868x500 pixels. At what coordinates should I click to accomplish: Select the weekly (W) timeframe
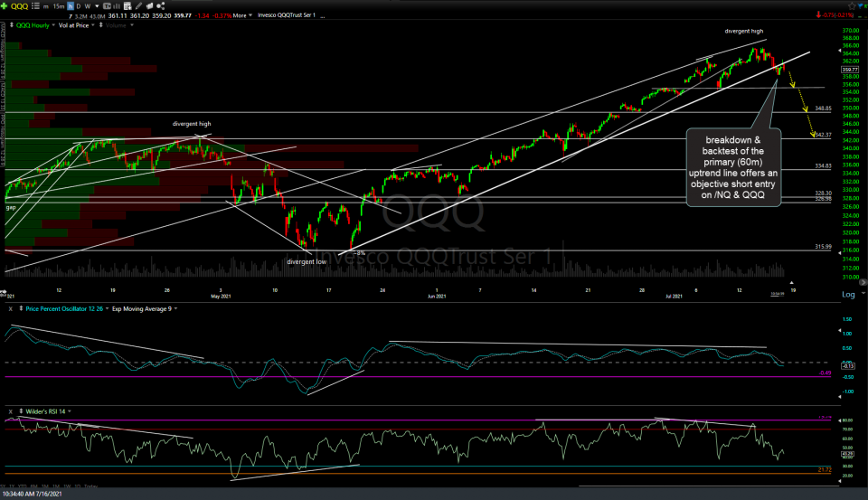[88, 6]
